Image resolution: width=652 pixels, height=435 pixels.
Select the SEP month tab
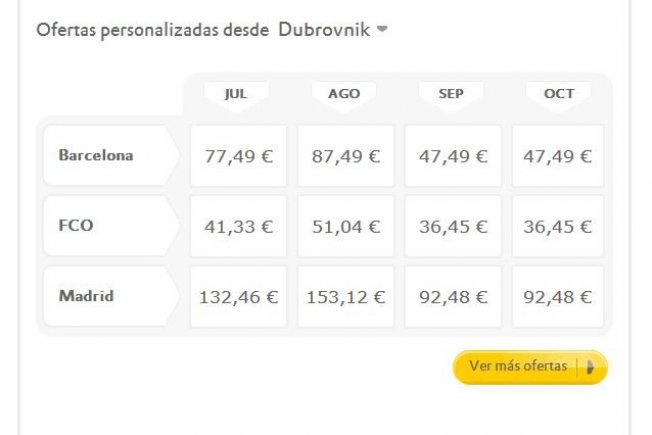pyautogui.click(x=451, y=95)
